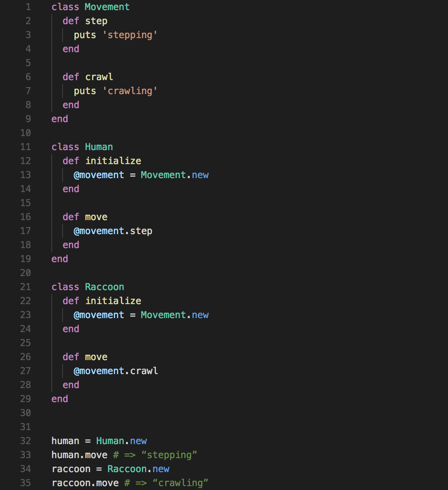Click the move method name on line 16
This screenshot has height=490, width=448.
tap(96, 217)
